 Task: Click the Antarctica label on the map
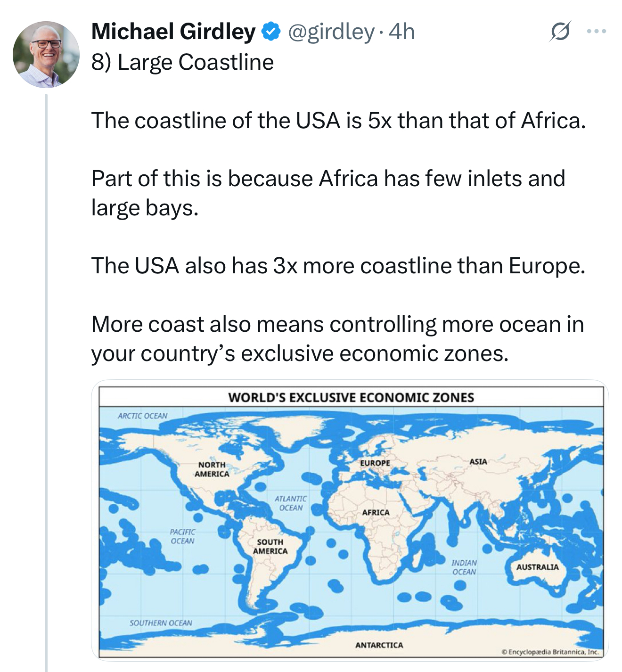pos(379,645)
